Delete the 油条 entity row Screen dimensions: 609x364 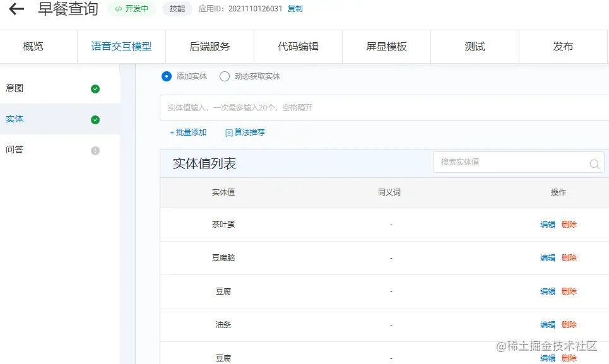click(569, 324)
